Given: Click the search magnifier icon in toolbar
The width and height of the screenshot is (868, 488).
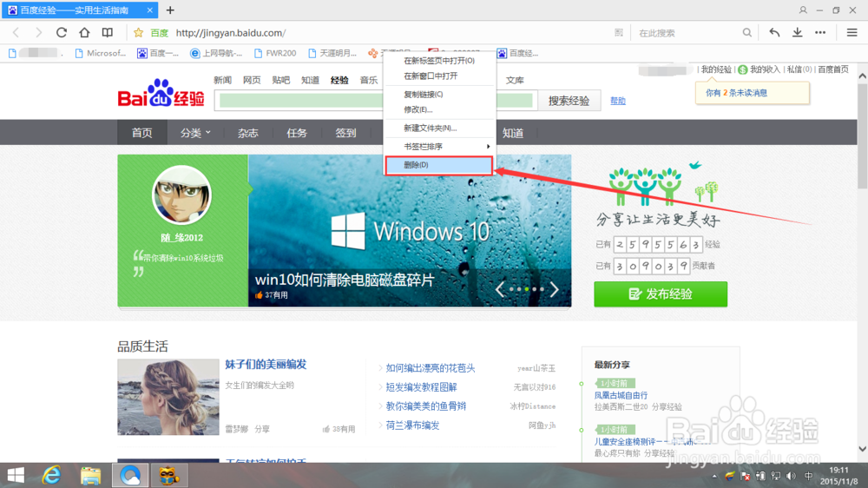Looking at the screenshot, I should pyautogui.click(x=746, y=33).
